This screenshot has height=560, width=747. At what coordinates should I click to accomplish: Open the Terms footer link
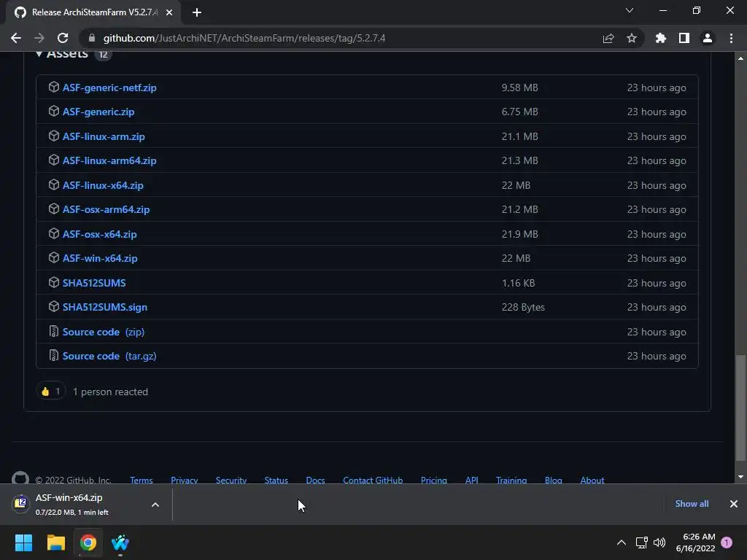click(141, 480)
